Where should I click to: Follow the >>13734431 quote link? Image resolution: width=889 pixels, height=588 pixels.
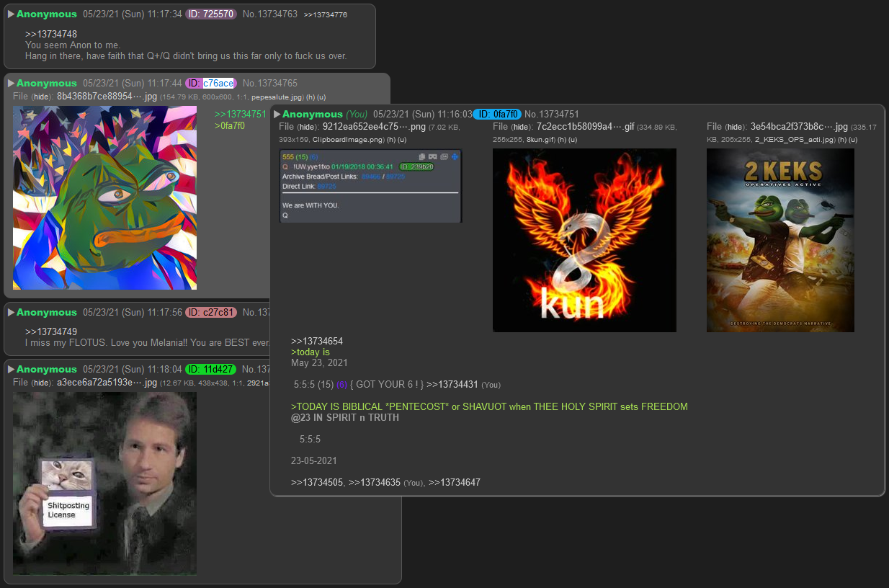(x=452, y=385)
